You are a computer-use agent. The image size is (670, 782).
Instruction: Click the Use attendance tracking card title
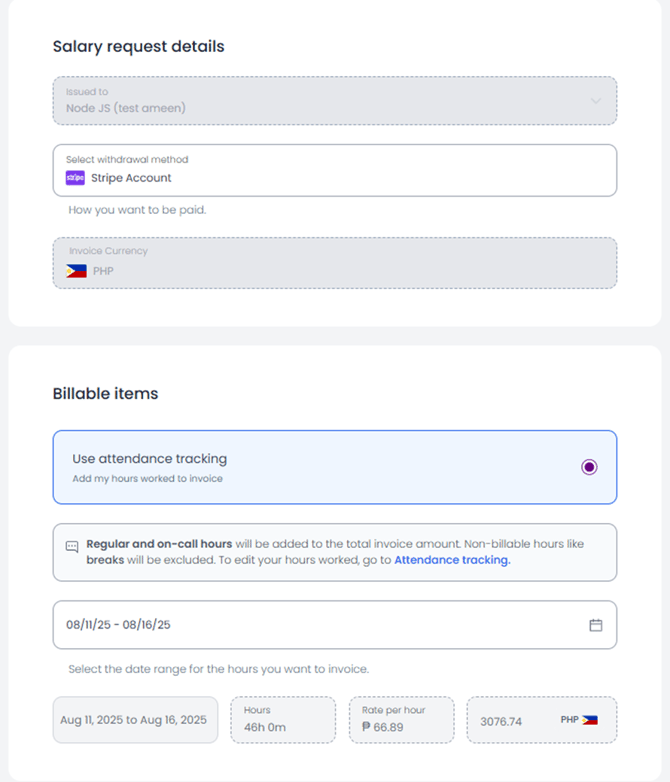coord(150,459)
